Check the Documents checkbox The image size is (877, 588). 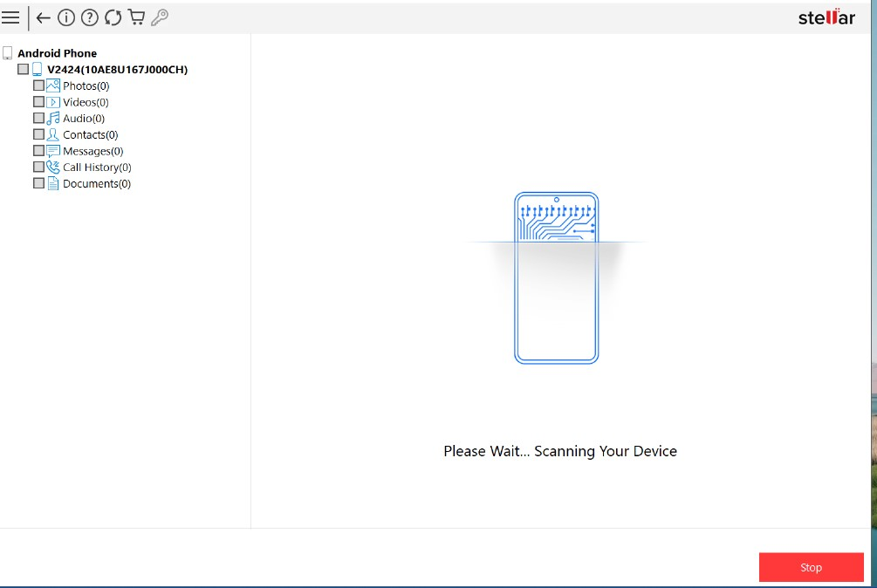(x=38, y=183)
